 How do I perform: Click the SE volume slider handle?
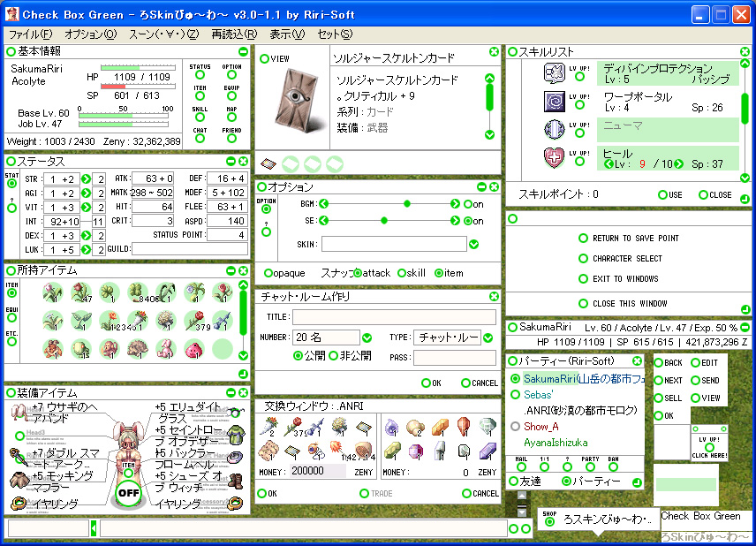pos(384,220)
